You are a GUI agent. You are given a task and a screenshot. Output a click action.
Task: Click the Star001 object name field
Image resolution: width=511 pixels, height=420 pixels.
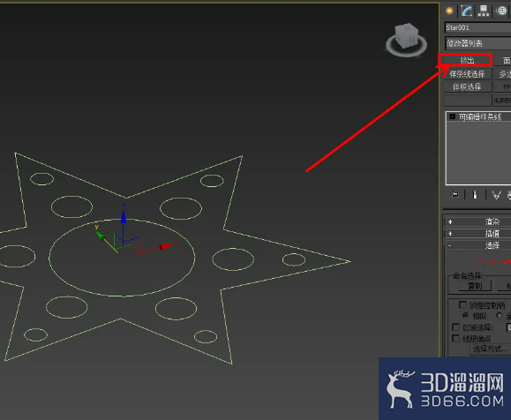(477, 27)
